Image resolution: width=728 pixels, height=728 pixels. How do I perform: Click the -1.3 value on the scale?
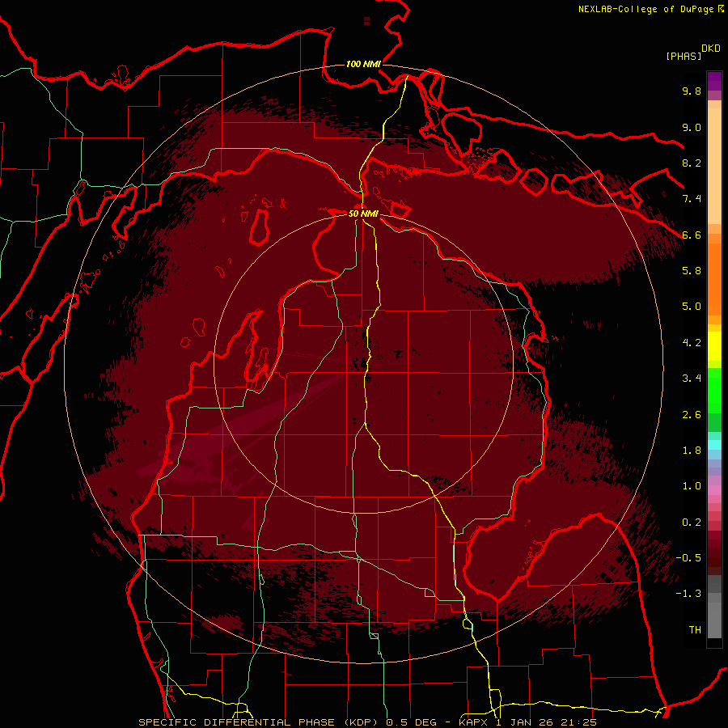pyautogui.click(x=688, y=594)
